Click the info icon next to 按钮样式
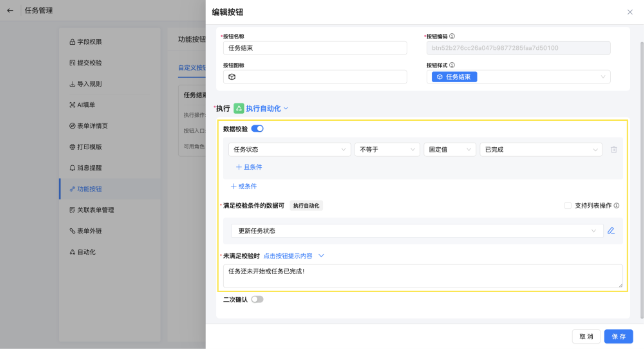The width and height of the screenshot is (644, 349). click(452, 65)
